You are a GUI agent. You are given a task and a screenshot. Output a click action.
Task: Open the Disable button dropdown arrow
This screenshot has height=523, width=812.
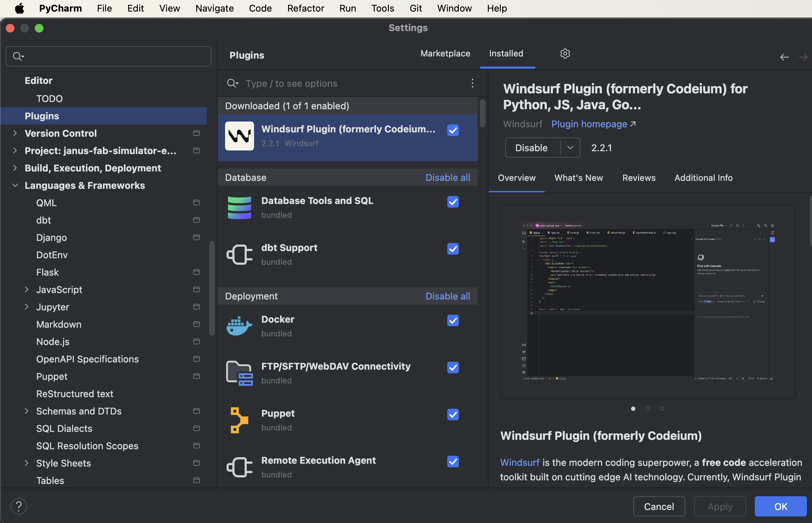570,148
